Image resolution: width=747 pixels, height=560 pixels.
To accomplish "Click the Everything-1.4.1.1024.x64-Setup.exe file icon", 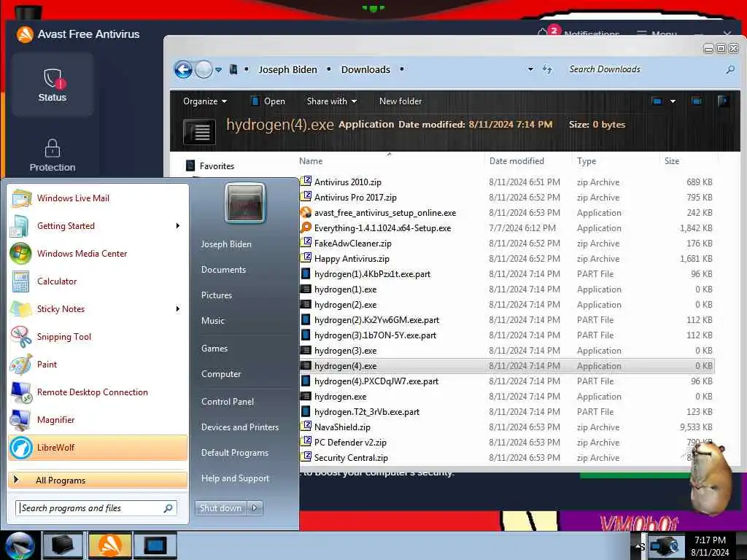I will click(x=306, y=227).
